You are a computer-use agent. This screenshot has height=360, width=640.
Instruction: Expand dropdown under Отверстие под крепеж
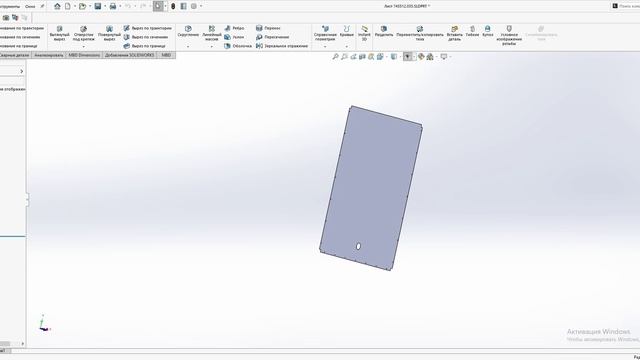click(x=84, y=47)
